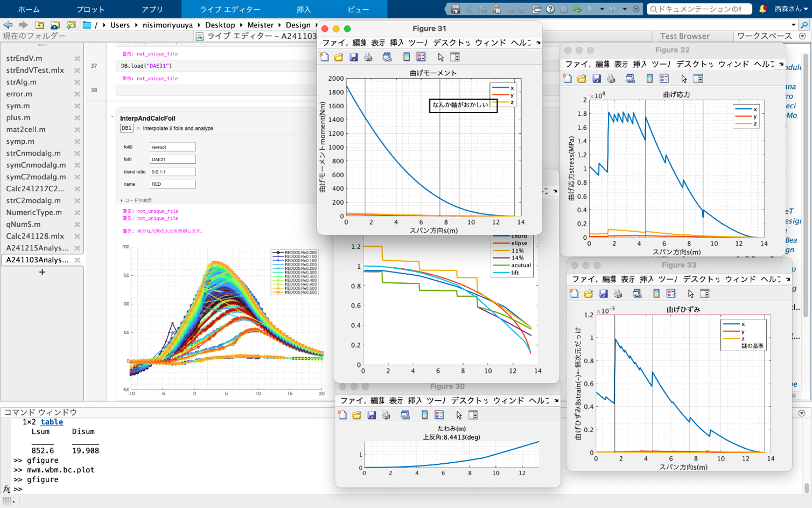812x508 pixels.
Task: Open ワークスペース panel actions dropdown
Action: [802, 36]
